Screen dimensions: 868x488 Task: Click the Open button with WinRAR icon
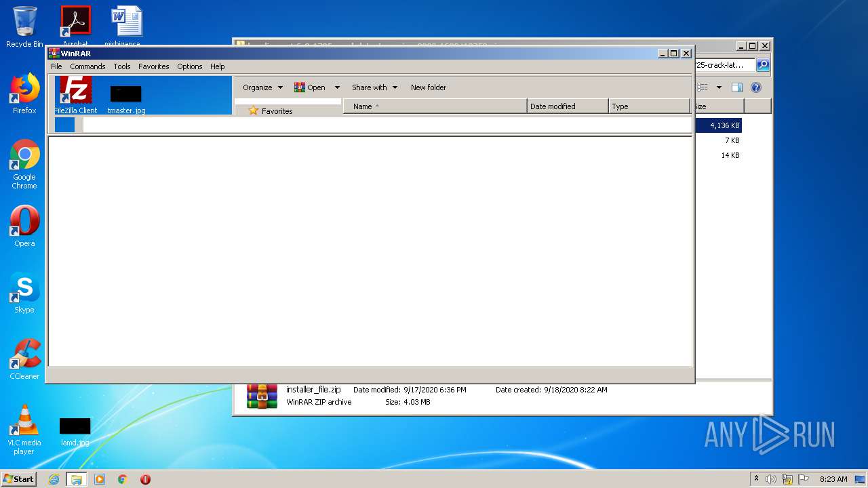[x=310, y=87]
